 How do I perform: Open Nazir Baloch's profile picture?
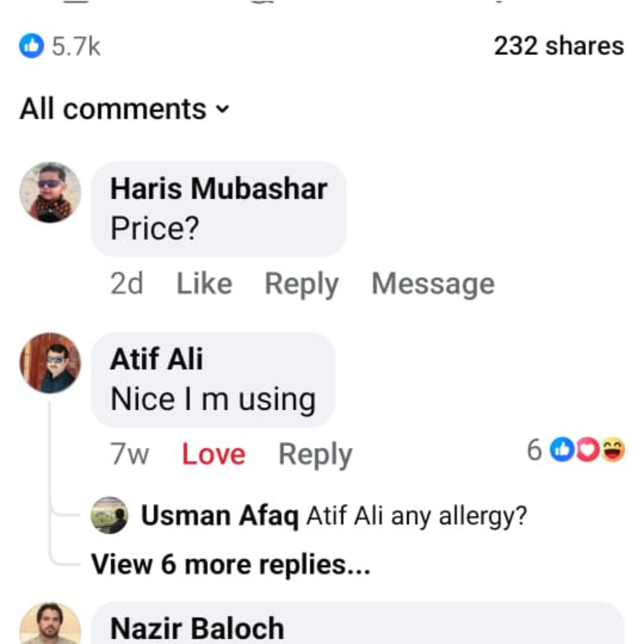pos(50,625)
